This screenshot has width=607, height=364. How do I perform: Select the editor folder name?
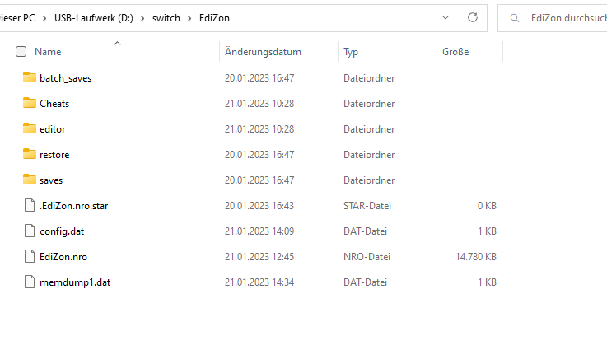[52, 129]
